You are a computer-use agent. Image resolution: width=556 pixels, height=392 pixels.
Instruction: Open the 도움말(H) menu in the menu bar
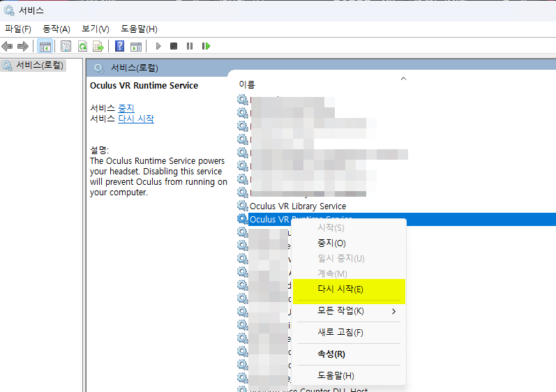coord(139,29)
